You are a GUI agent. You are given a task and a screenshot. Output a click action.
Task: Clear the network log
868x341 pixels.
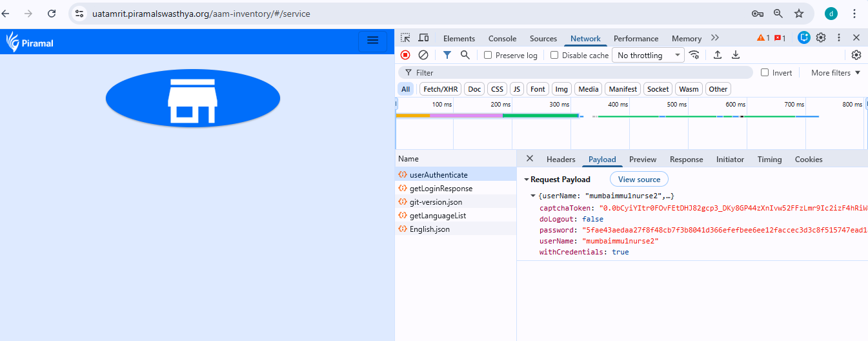(423, 56)
